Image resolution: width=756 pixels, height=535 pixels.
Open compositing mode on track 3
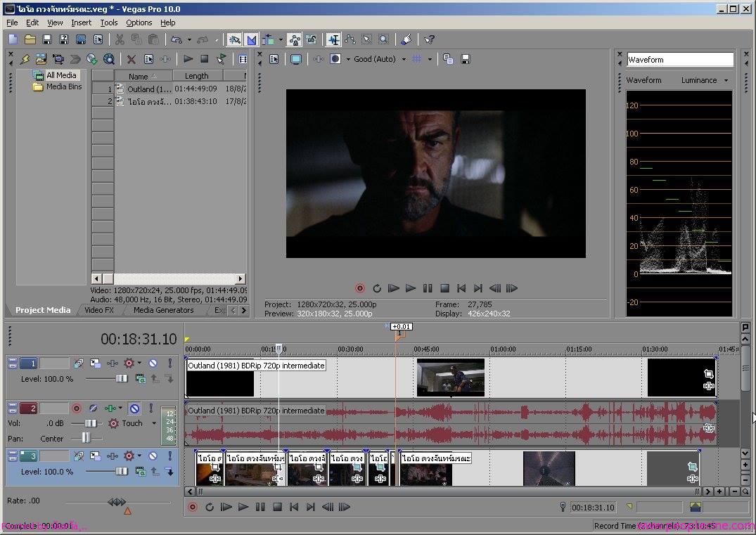[x=141, y=472]
